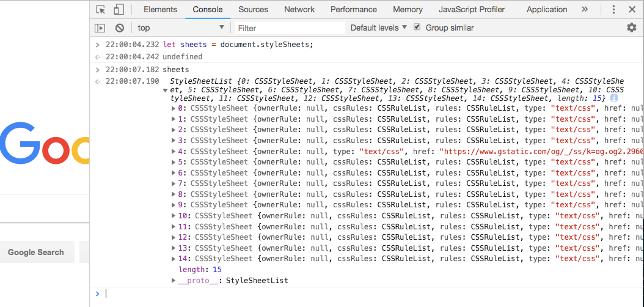This screenshot has height=307, width=644.
Task: Switch to the Elements tab
Action: [160, 9]
